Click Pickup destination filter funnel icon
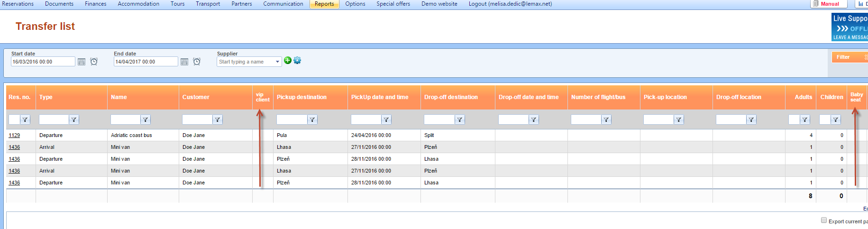Screen dimensions: 868x229 [x=312, y=119]
